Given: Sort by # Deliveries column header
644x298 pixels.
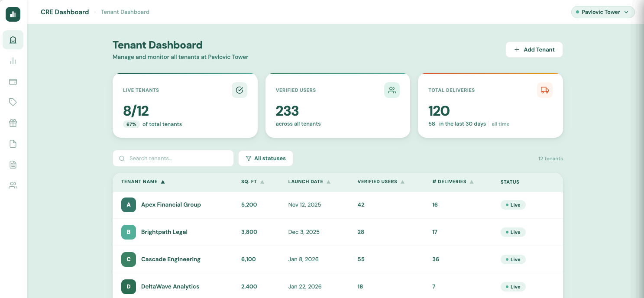Looking at the screenshot, I should [x=453, y=182].
